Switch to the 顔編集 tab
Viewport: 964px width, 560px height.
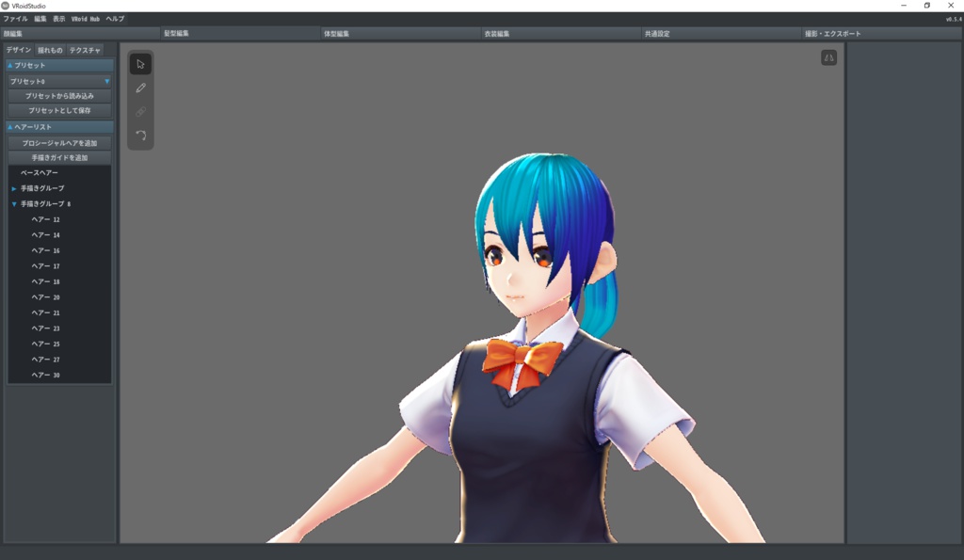81,34
